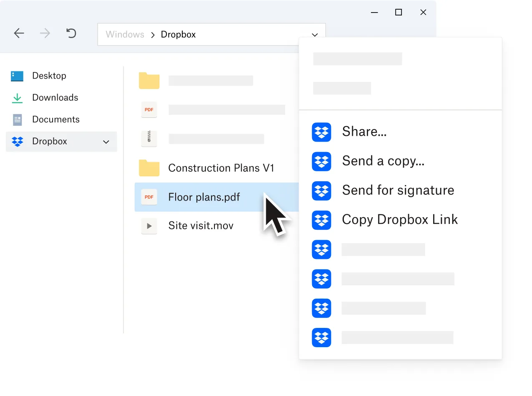Choose Share... from the context menu
Screen dimensions: 532x396
[364, 132]
